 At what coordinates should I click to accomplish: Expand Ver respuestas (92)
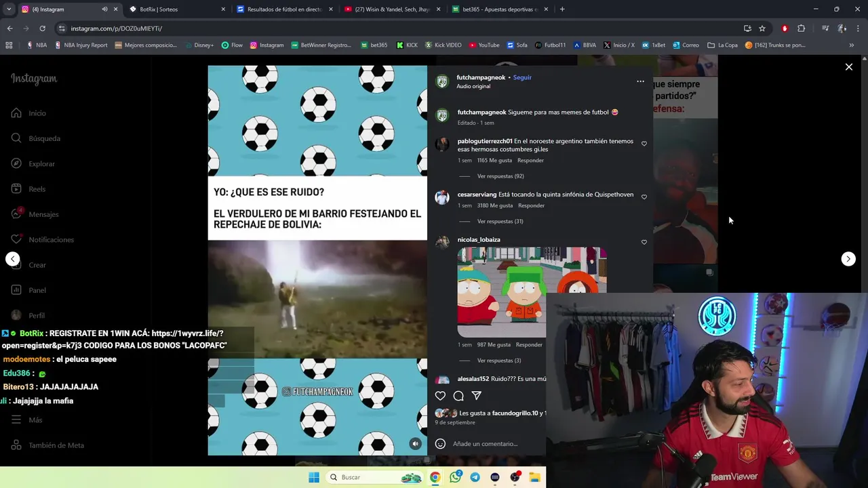click(500, 176)
